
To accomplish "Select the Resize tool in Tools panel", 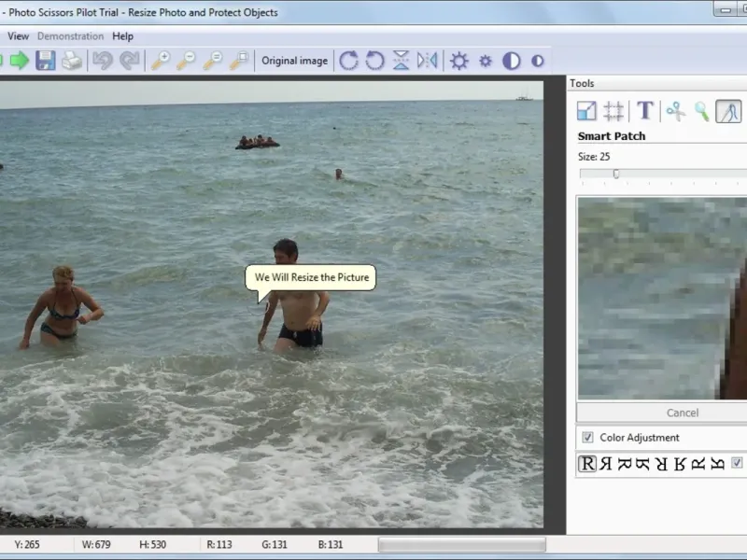I will pos(586,111).
